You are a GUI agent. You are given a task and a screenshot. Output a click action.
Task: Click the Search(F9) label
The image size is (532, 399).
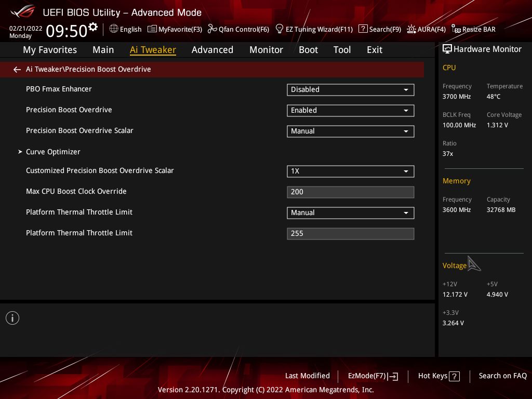385,30
